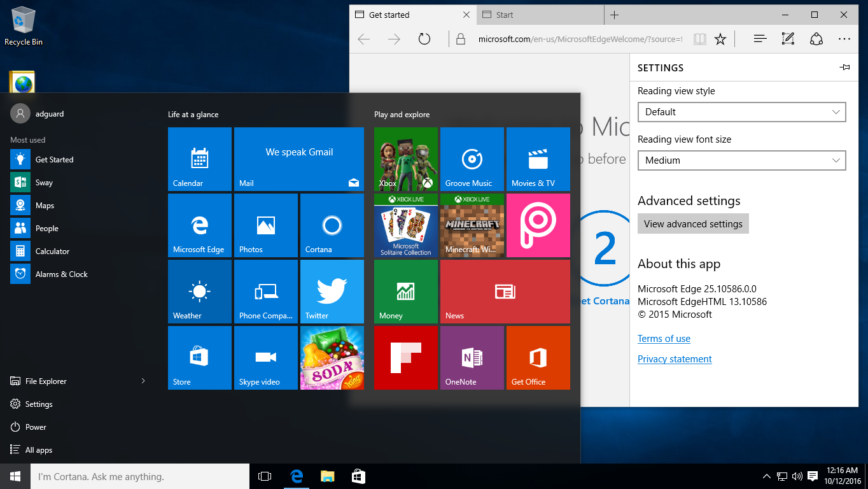Click the Edge back arrow
The width and height of the screenshot is (868, 489).
tap(364, 39)
